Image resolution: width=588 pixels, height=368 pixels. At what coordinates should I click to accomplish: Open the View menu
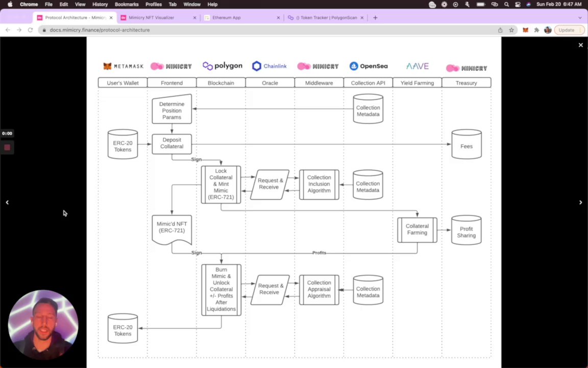tap(80, 5)
